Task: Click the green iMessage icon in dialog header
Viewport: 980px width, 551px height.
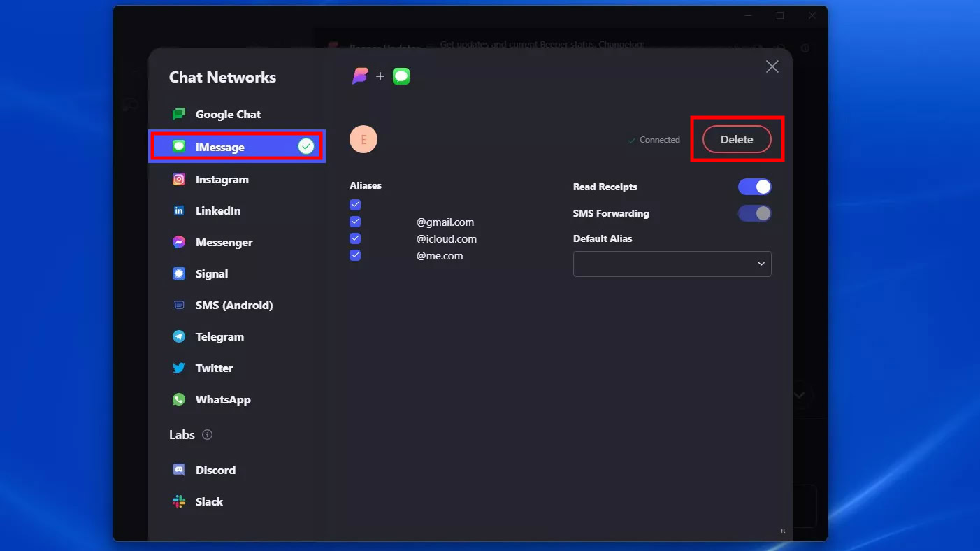Action: coord(401,76)
